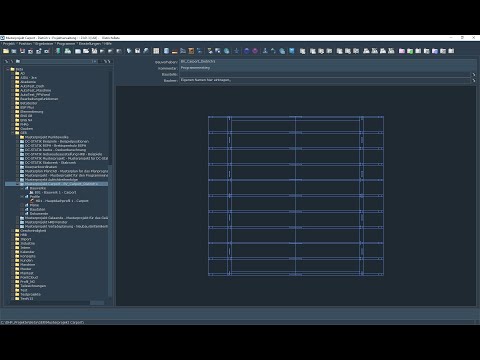480x360 pixels.
Task: Click the button beside the Baustelle field
Action: tap(474, 74)
